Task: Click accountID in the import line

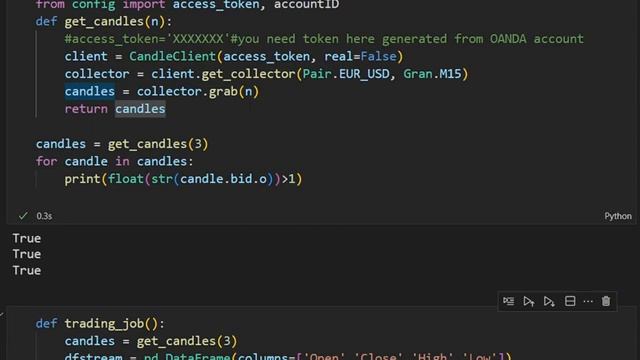Action: (x=306, y=5)
